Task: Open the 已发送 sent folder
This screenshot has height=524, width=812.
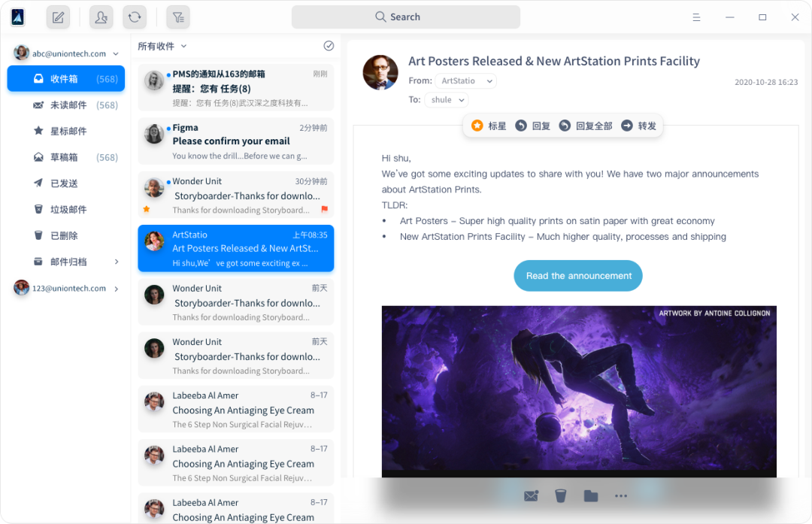Action: pyautogui.click(x=65, y=183)
